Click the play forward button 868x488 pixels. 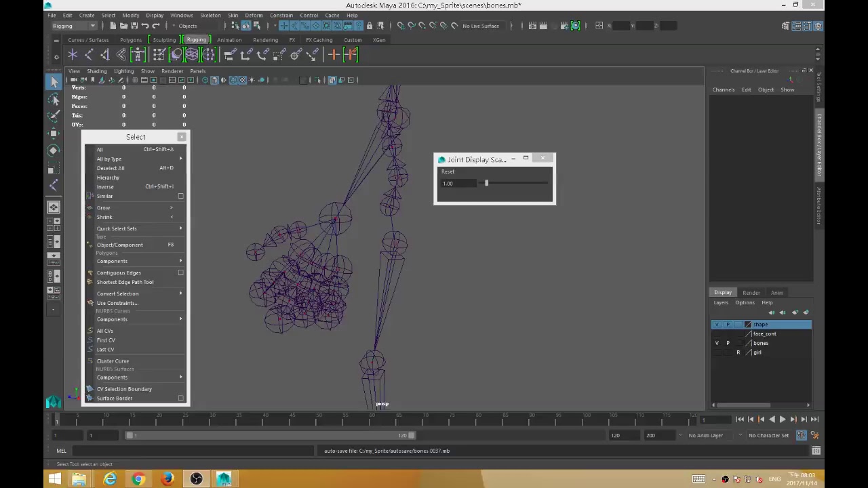coord(782,420)
